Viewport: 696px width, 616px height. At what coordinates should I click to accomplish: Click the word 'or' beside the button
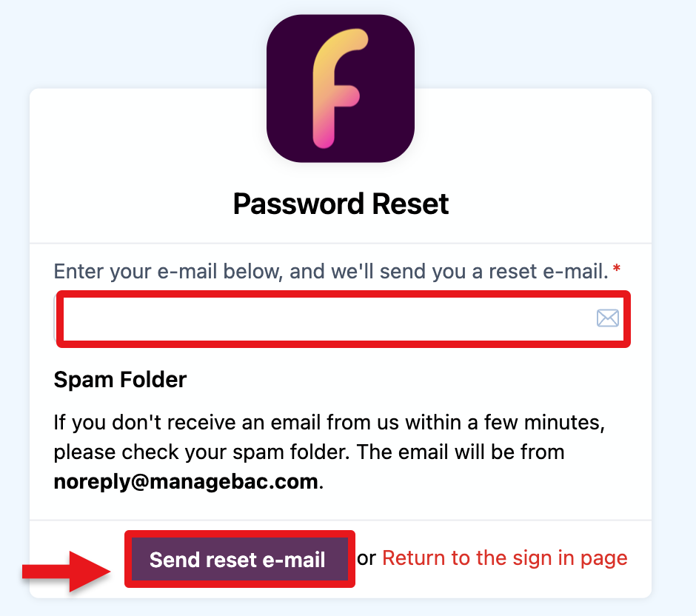pos(367,558)
